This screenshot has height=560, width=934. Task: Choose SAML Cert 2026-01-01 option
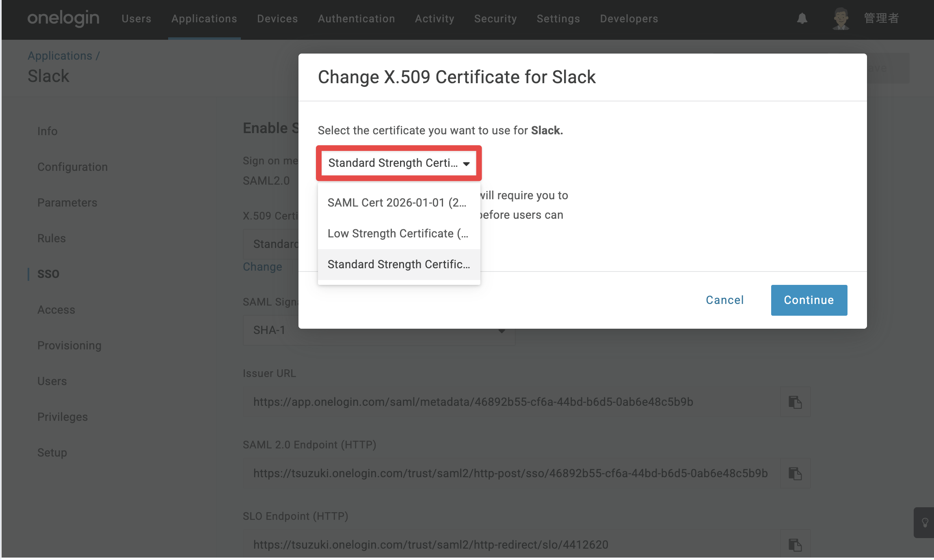(399, 202)
